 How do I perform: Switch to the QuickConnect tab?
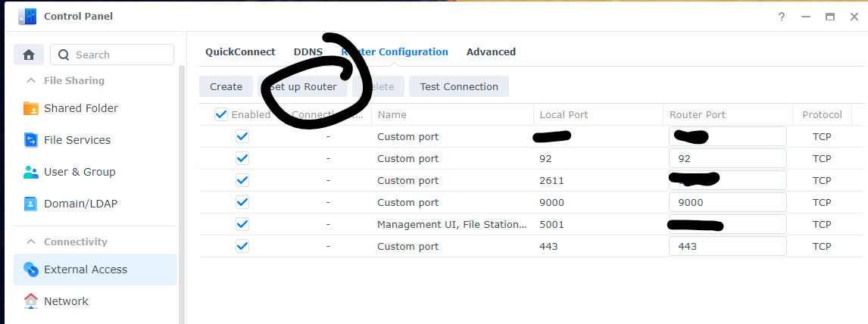(240, 52)
